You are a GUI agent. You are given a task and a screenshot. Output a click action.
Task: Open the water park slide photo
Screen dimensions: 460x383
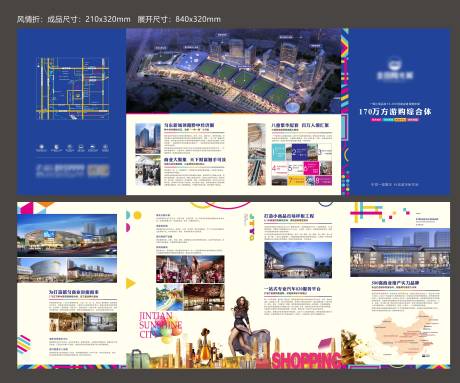[x=169, y=297]
